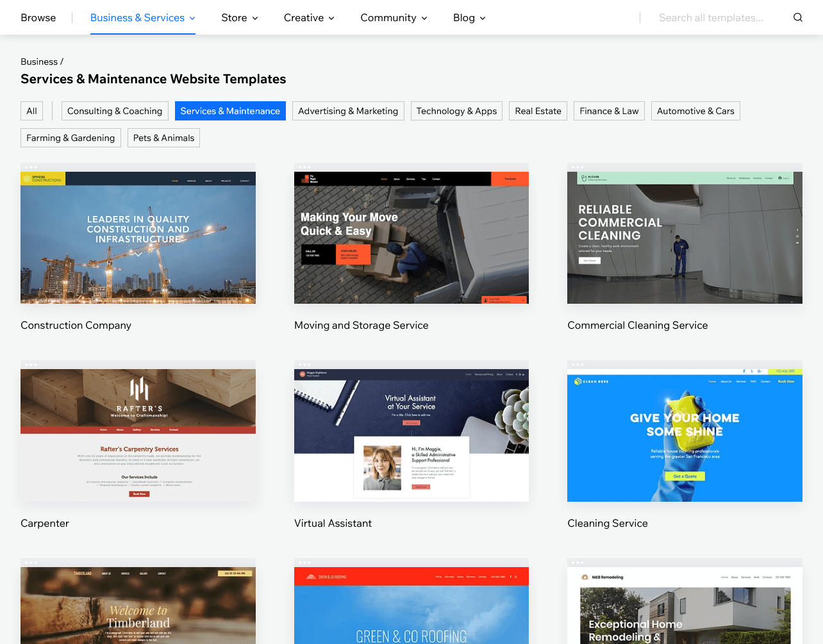
Task: Follow the Business breadcrumb link
Action: pos(39,62)
